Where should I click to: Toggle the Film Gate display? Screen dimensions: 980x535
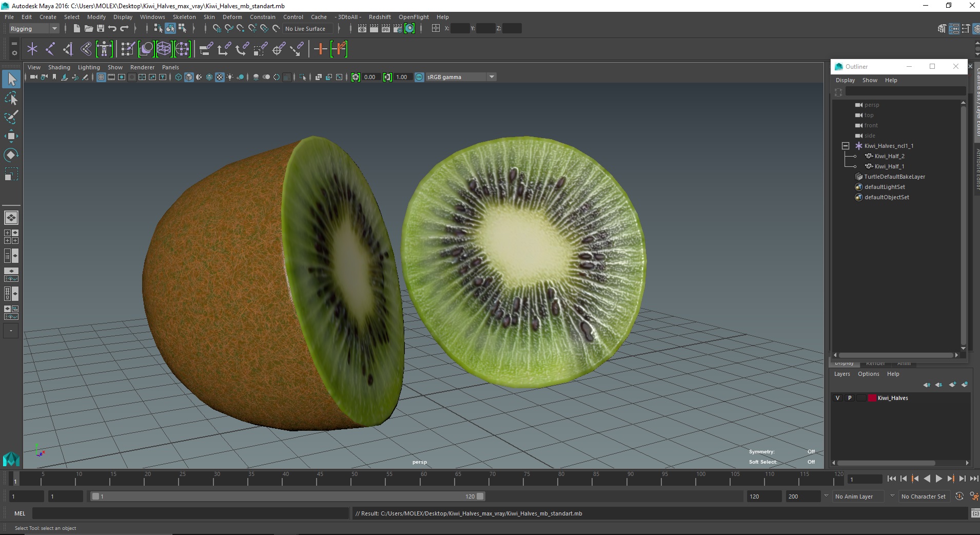click(x=111, y=77)
